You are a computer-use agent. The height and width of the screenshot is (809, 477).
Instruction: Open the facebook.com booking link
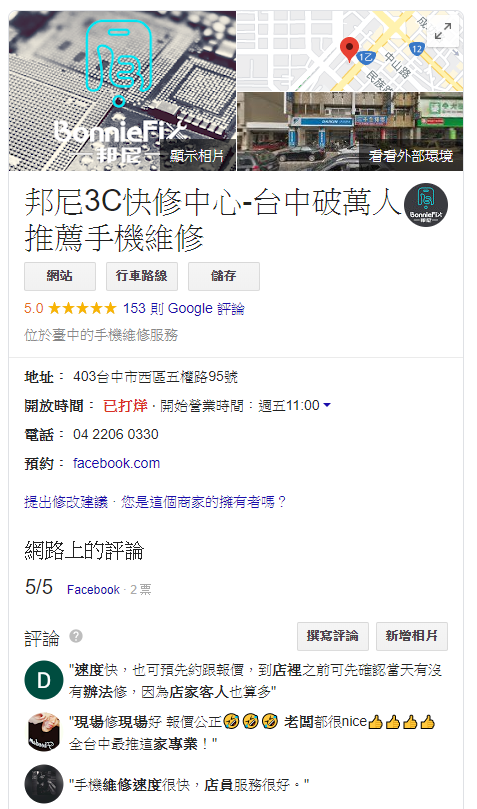click(x=117, y=463)
